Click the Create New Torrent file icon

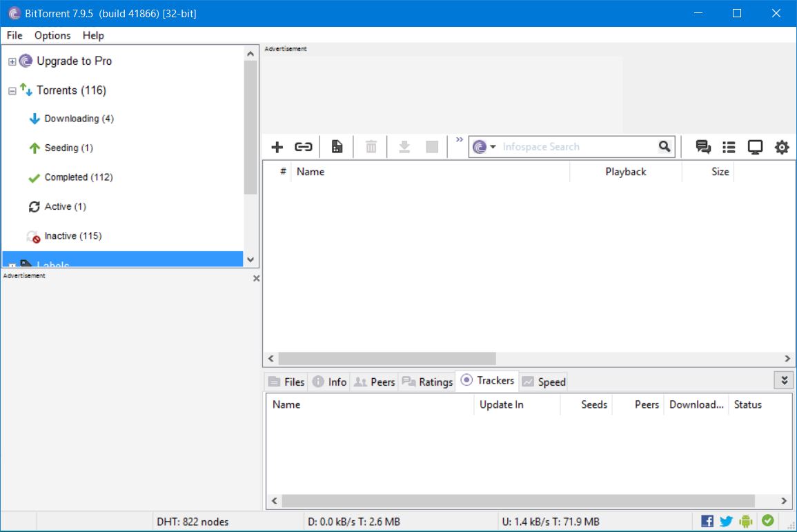tap(337, 147)
